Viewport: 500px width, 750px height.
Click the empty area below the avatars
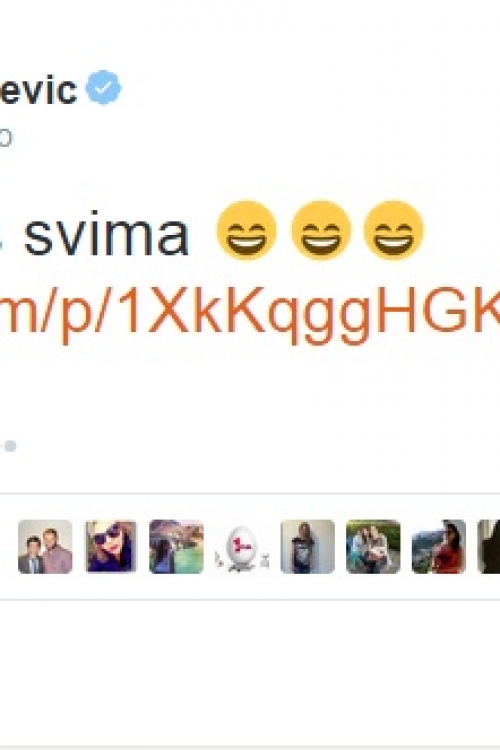[250, 670]
